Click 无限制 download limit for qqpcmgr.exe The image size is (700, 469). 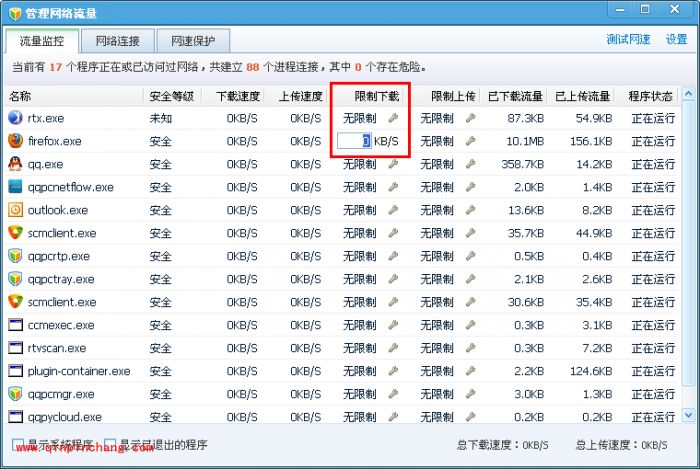(359, 394)
